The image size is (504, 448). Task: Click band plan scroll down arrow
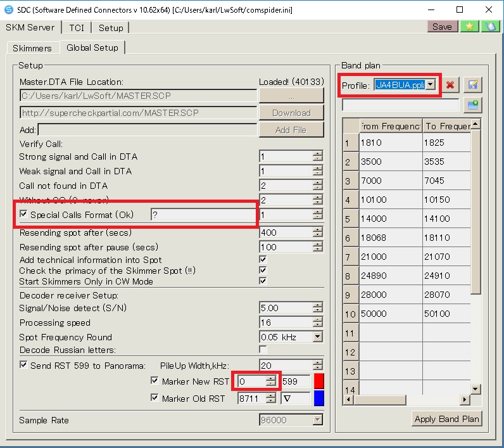click(x=476, y=389)
